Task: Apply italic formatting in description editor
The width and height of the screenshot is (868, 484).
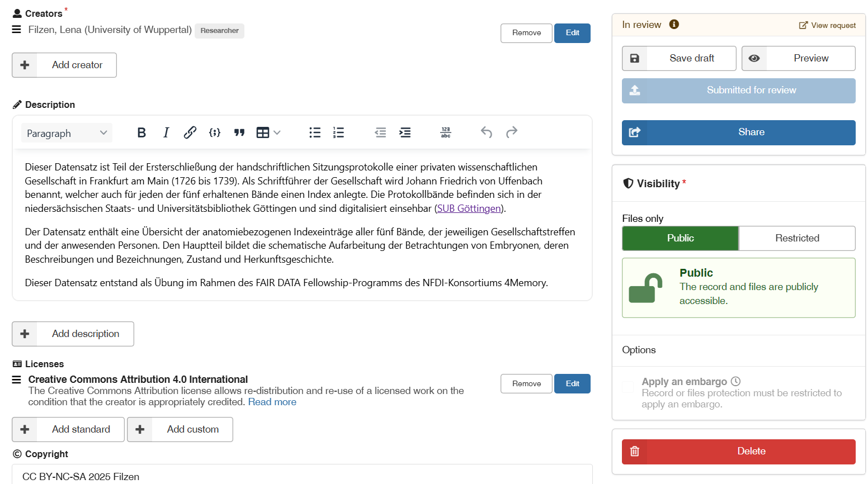Action: pyautogui.click(x=166, y=132)
